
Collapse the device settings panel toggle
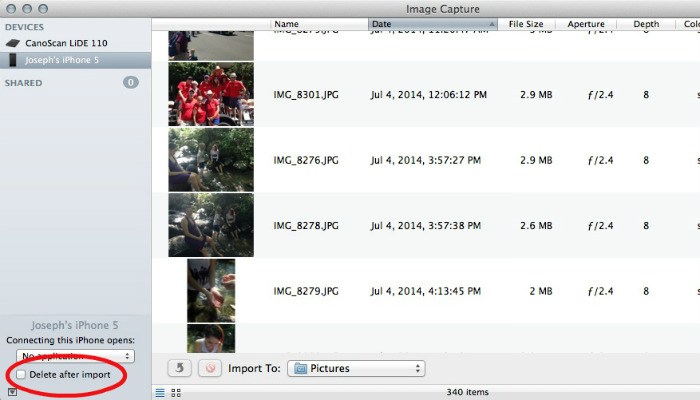tap(12, 392)
